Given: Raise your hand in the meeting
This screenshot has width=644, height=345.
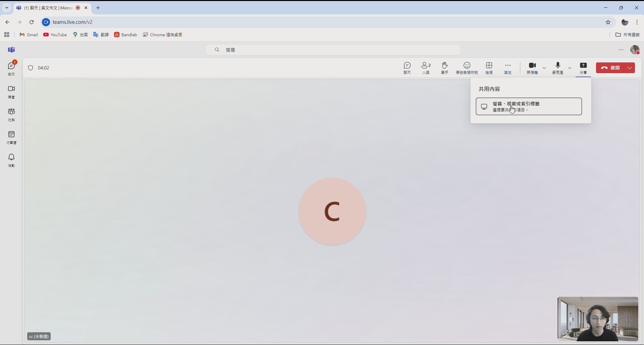Looking at the screenshot, I should 445,68.
